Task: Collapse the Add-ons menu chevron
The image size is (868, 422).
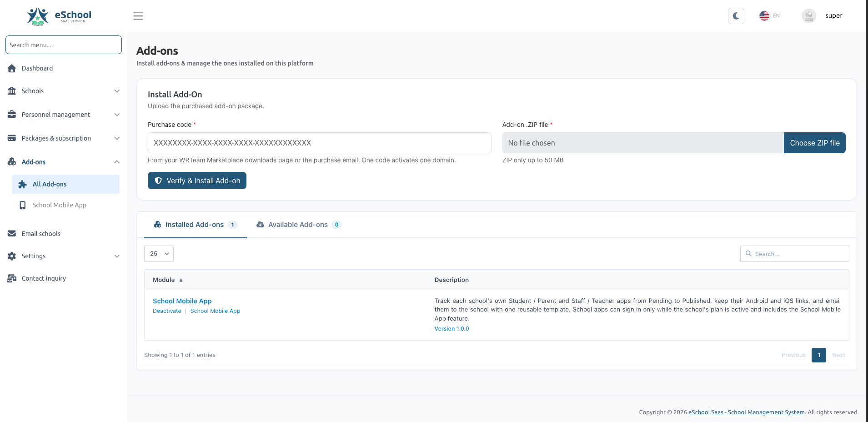Action: coord(117,162)
